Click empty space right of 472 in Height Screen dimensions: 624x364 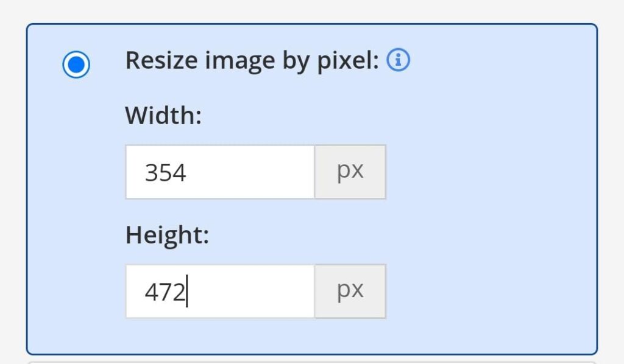tap(256, 292)
